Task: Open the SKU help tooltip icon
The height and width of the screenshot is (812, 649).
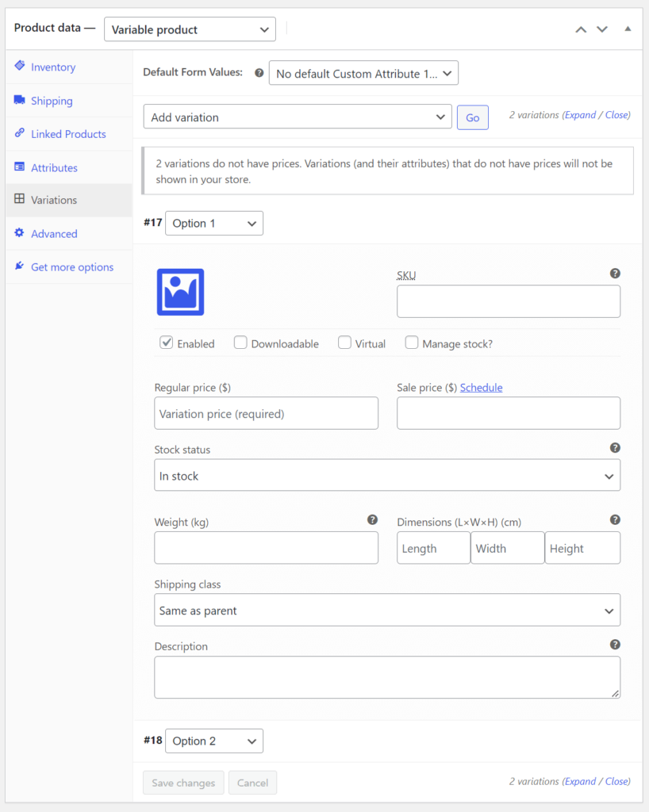Action: [615, 273]
